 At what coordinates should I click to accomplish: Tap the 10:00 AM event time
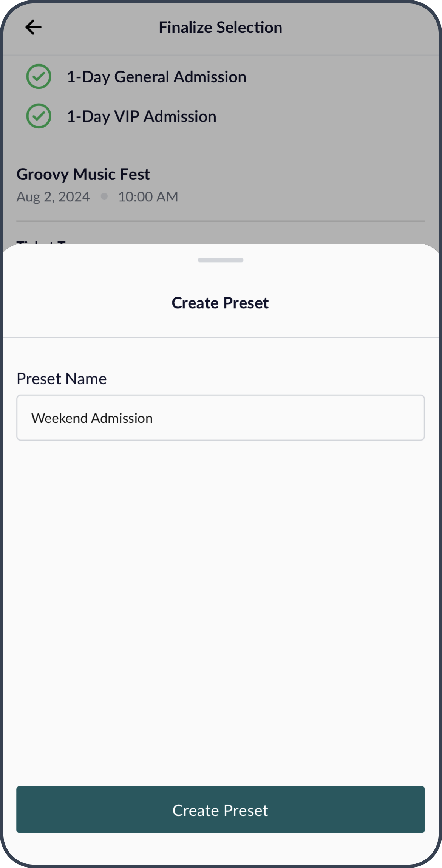148,197
